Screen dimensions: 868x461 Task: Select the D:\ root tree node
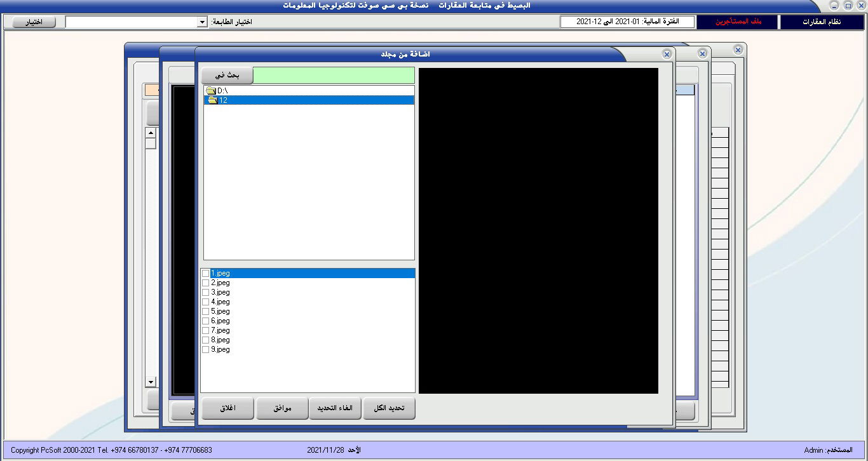tap(222, 91)
